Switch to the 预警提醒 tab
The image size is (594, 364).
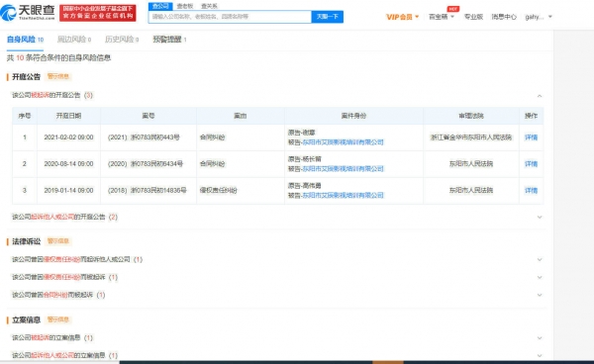tap(169, 40)
